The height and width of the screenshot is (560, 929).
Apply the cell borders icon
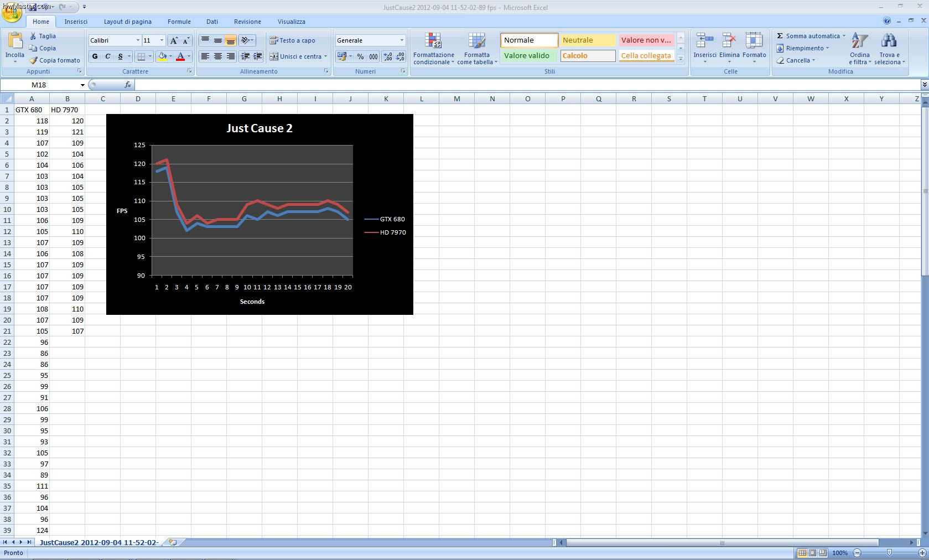[x=142, y=56]
